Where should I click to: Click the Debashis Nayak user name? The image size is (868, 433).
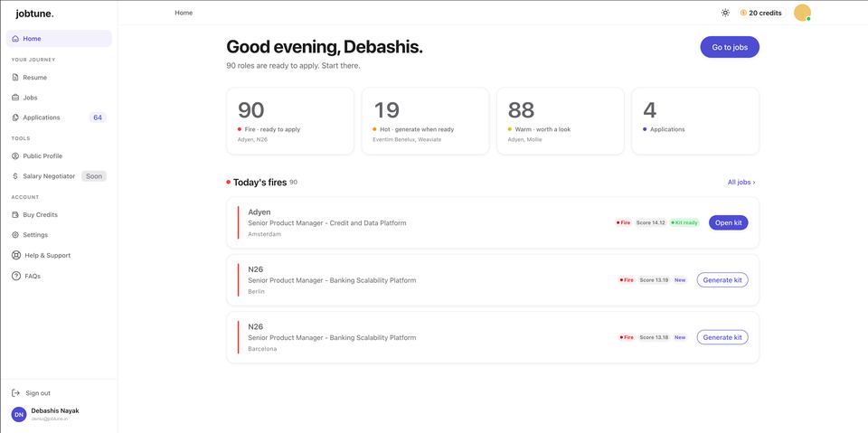click(55, 410)
